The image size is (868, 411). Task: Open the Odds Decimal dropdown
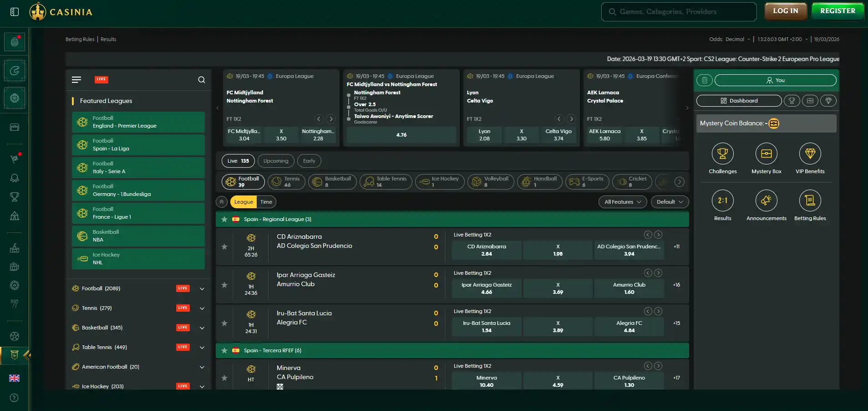click(x=730, y=39)
